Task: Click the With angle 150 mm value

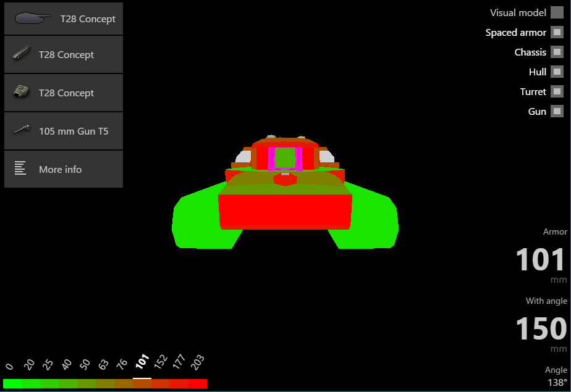Action: pyautogui.click(x=541, y=328)
